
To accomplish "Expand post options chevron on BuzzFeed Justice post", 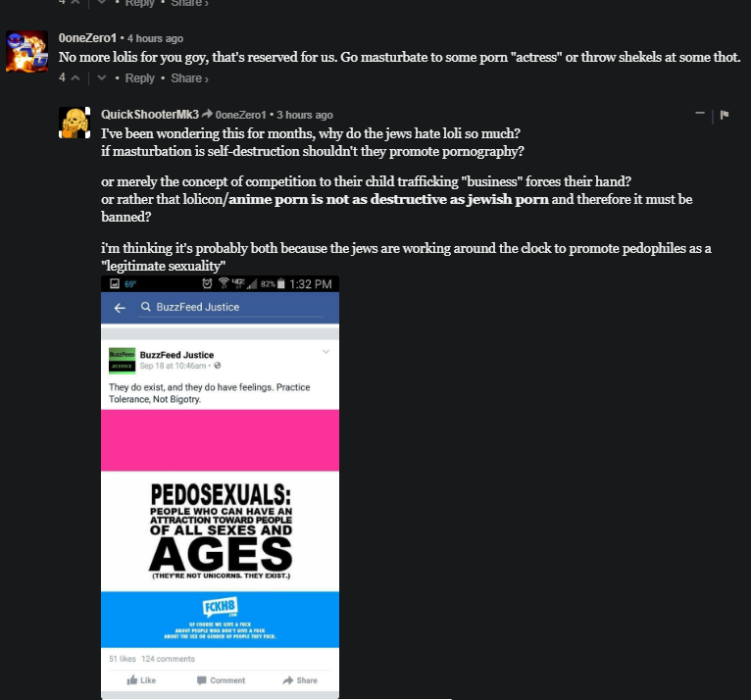I will pyautogui.click(x=325, y=352).
